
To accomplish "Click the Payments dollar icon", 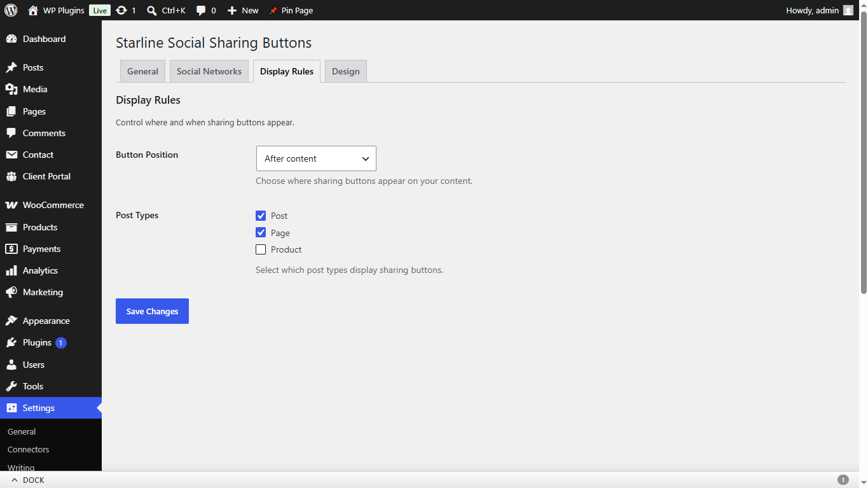I will (x=11, y=249).
